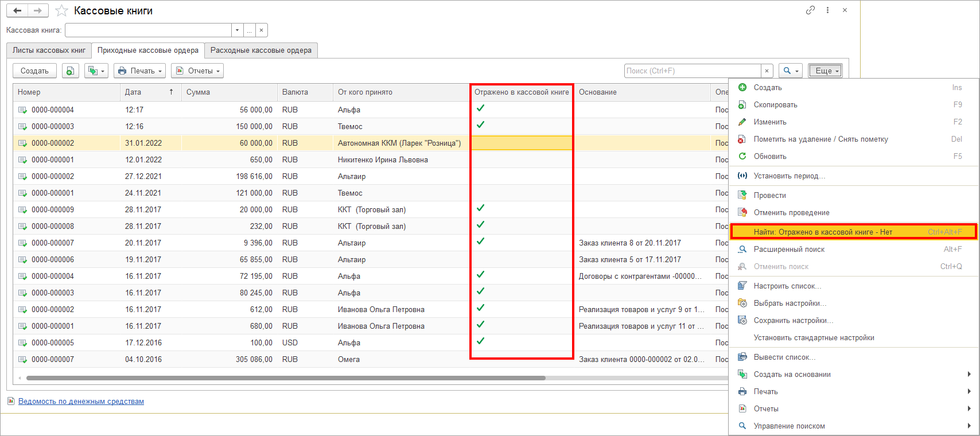Switch to Расходные кассовые ордера tab

click(261, 50)
